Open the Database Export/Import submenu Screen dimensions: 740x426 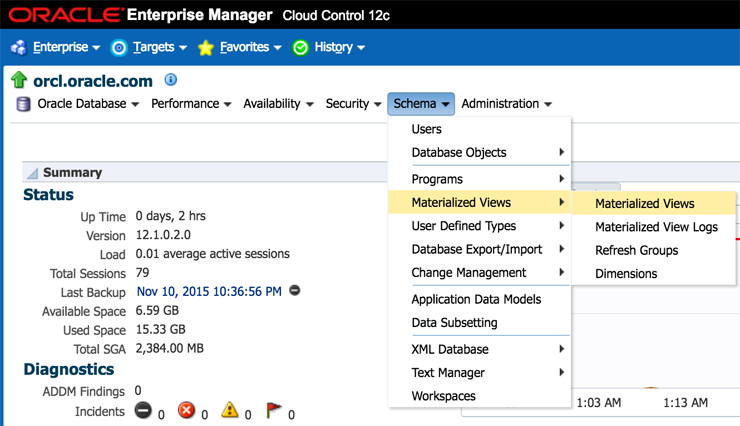pyautogui.click(x=476, y=249)
